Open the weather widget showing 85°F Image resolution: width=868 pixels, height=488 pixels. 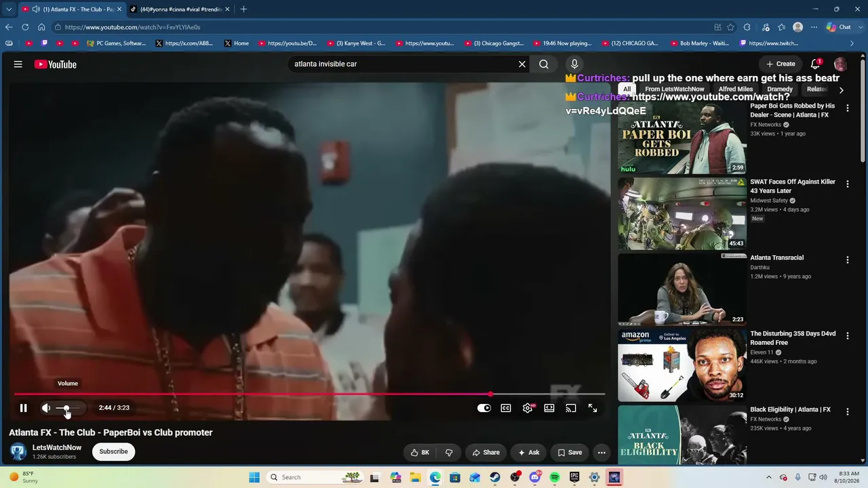[24, 477]
